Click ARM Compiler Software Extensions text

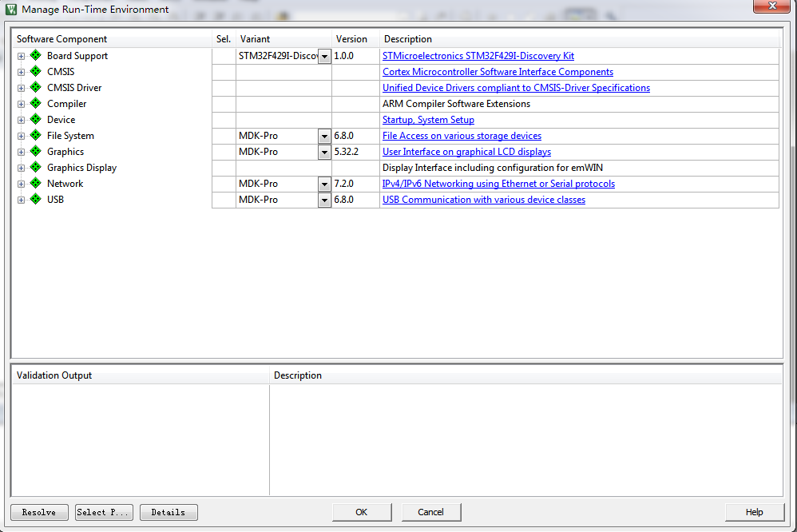pos(457,104)
